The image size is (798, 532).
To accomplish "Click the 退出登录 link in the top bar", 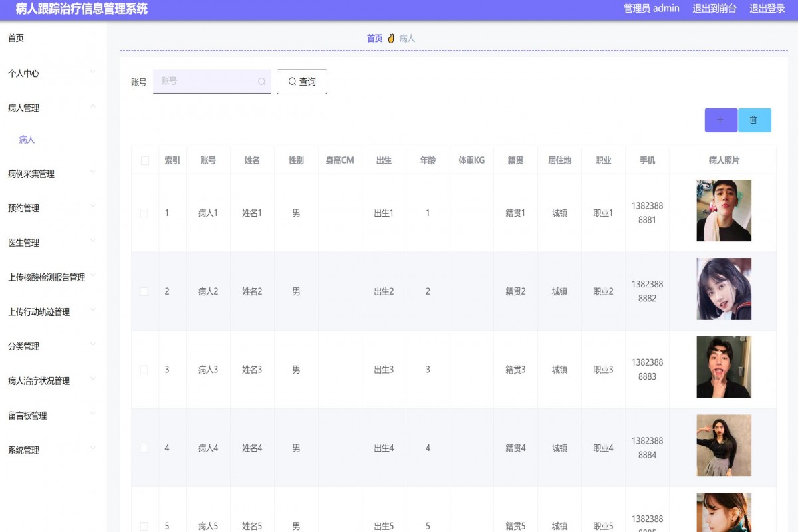I will pyautogui.click(x=769, y=9).
